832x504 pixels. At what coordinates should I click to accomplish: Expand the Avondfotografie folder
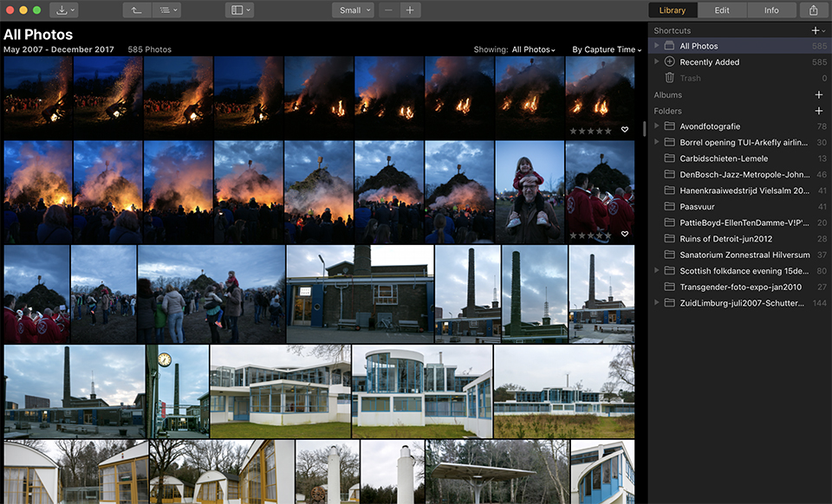657,126
